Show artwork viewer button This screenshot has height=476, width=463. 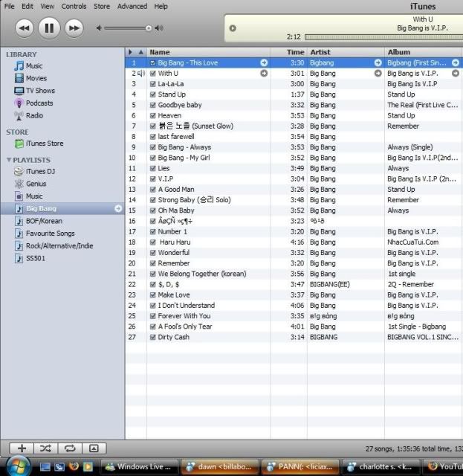coord(94,448)
